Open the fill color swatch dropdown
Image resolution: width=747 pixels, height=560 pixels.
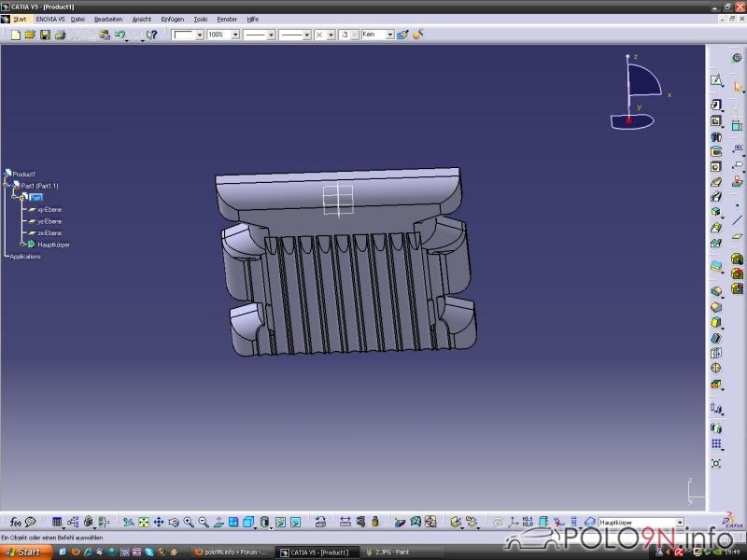199,35
